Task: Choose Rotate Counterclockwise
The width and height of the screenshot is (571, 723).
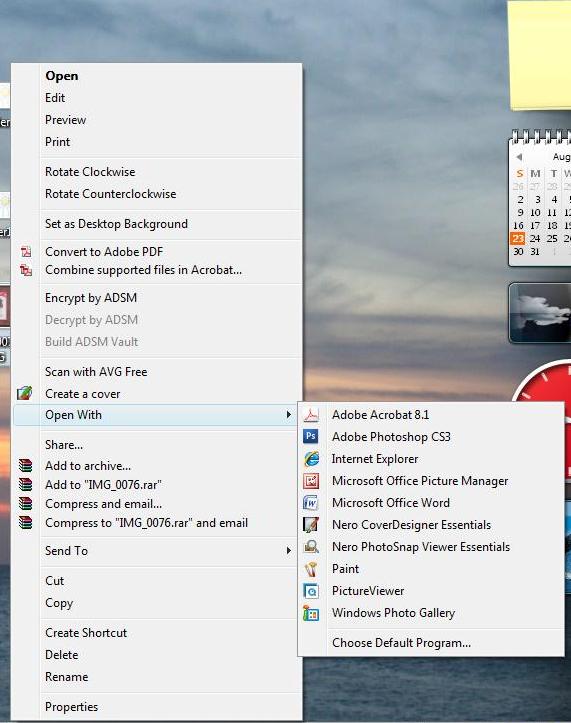Action: point(111,194)
